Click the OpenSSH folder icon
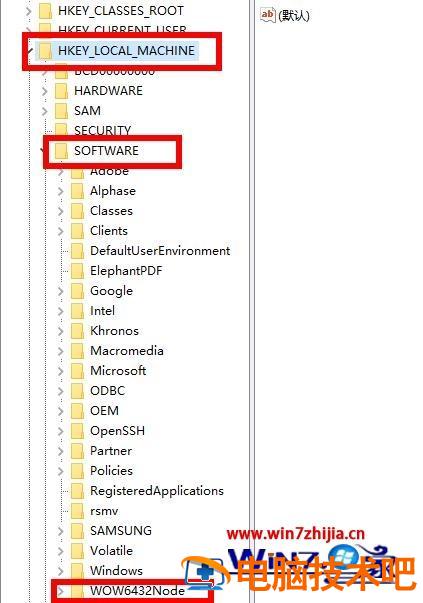Screen dimensions: 423x603 pyautogui.click(x=77, y=431)
